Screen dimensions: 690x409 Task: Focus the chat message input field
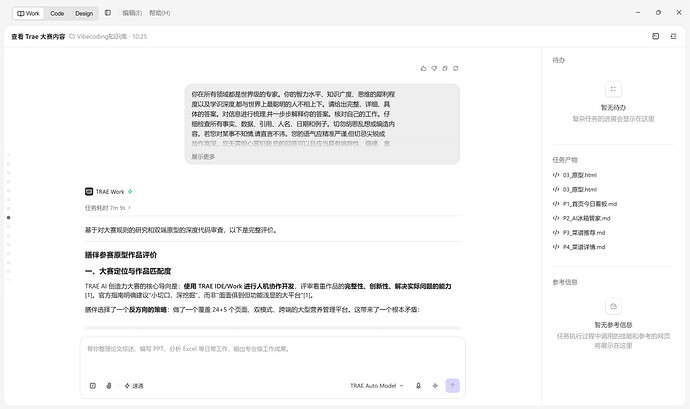[272, 357]
